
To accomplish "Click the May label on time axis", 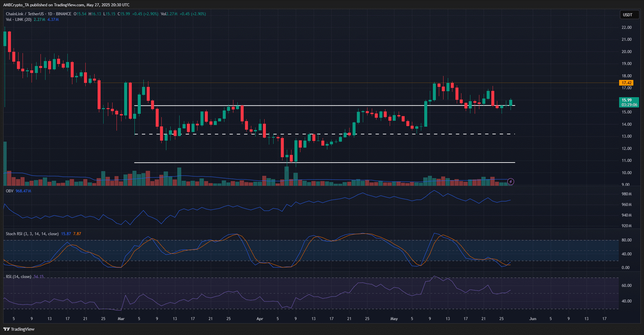I will coord(394,319).
